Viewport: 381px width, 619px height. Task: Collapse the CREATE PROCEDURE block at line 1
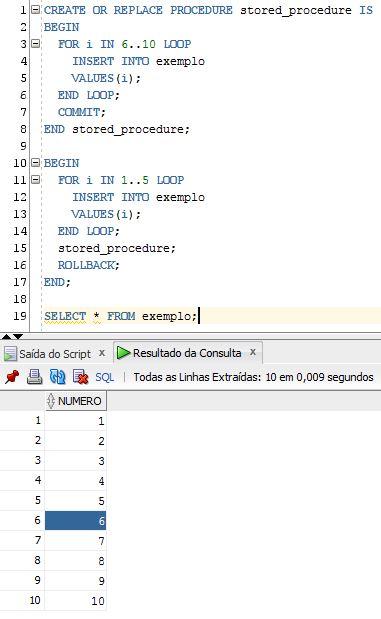[36, 9]
